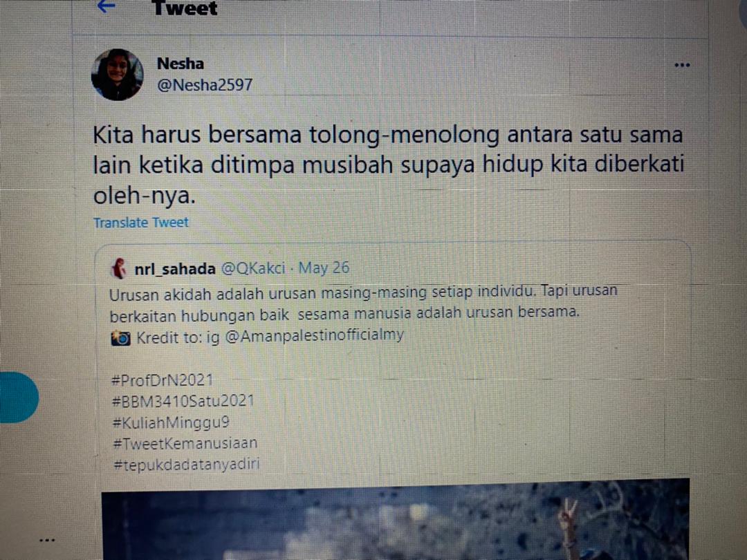Open the tweet's three-dot more menu
Screen dimensions: 747x560
[682, 65]
